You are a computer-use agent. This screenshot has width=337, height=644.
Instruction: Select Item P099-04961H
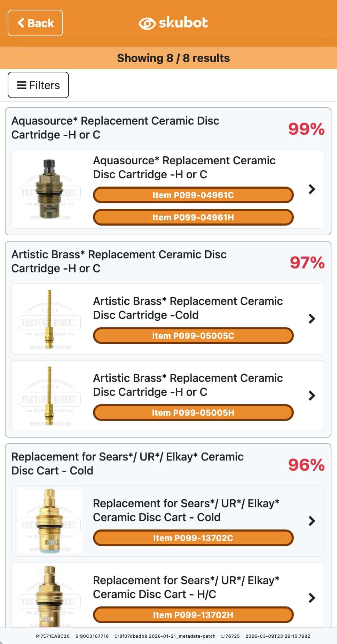pyautogui.click(x=193, y=217)
